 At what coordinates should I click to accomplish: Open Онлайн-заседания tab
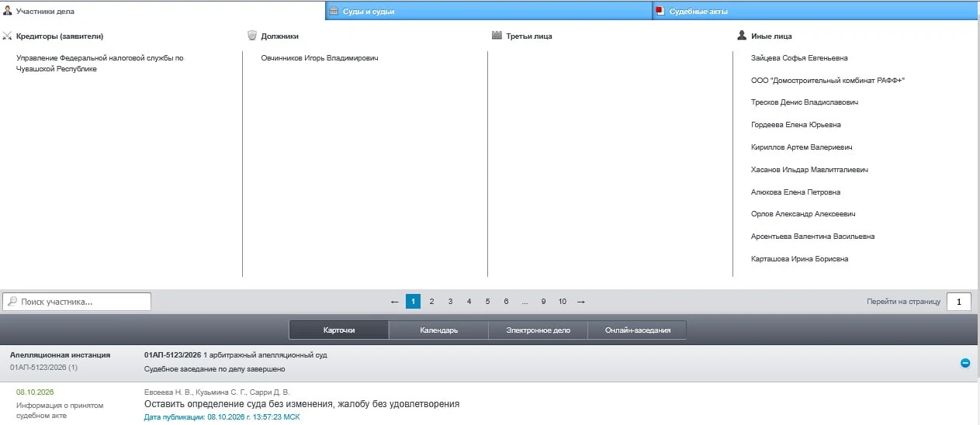click(x=637, y=330)
